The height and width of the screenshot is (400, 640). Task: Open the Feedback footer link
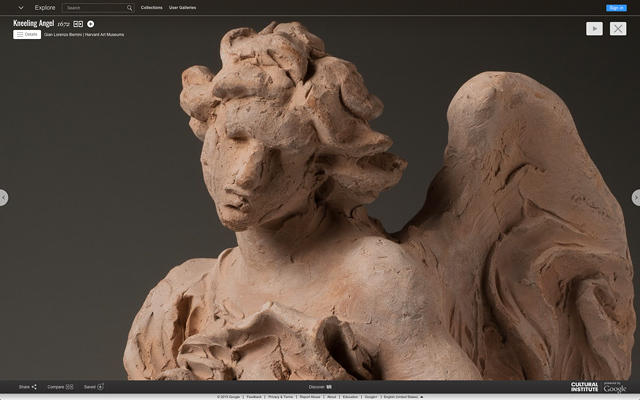254,397
